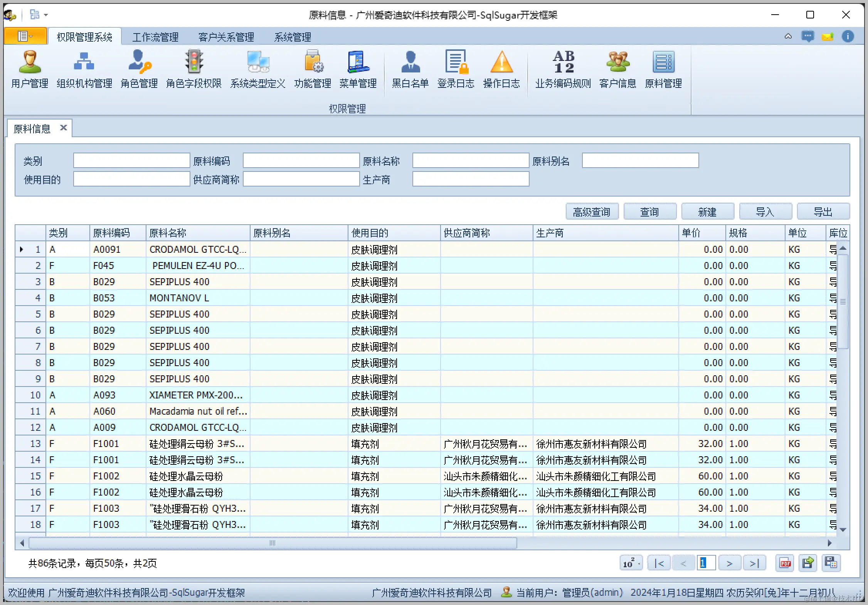The image size is (868, 605).
Task: Open the orange application menu dropdown
Action: pyautogui.click(x=25, y=36)
